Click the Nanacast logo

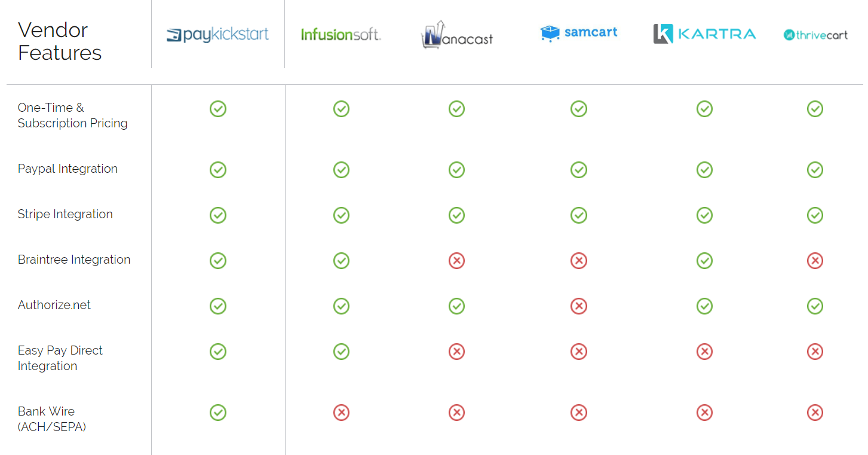457,34
